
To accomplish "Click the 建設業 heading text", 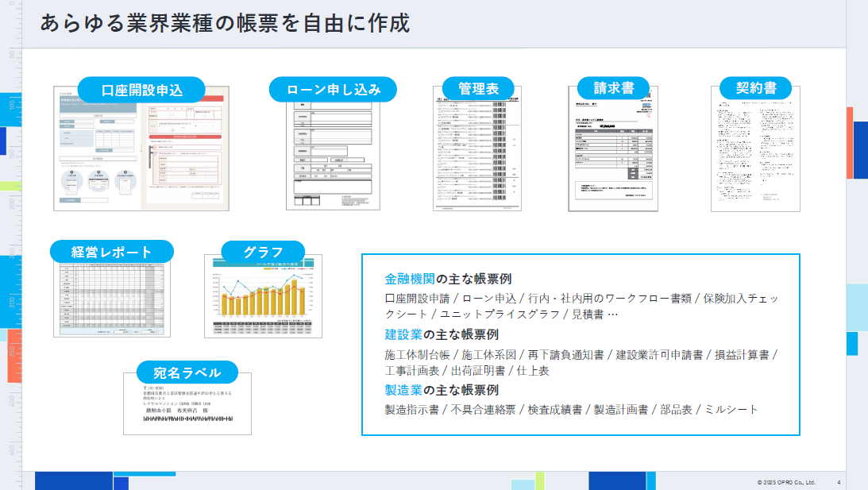I will 403,334.
